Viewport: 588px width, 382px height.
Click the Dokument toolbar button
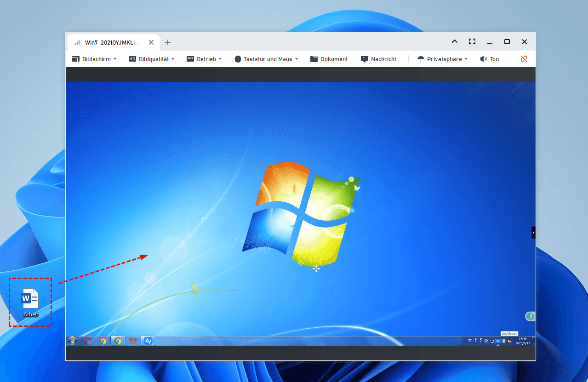point(329,59)
